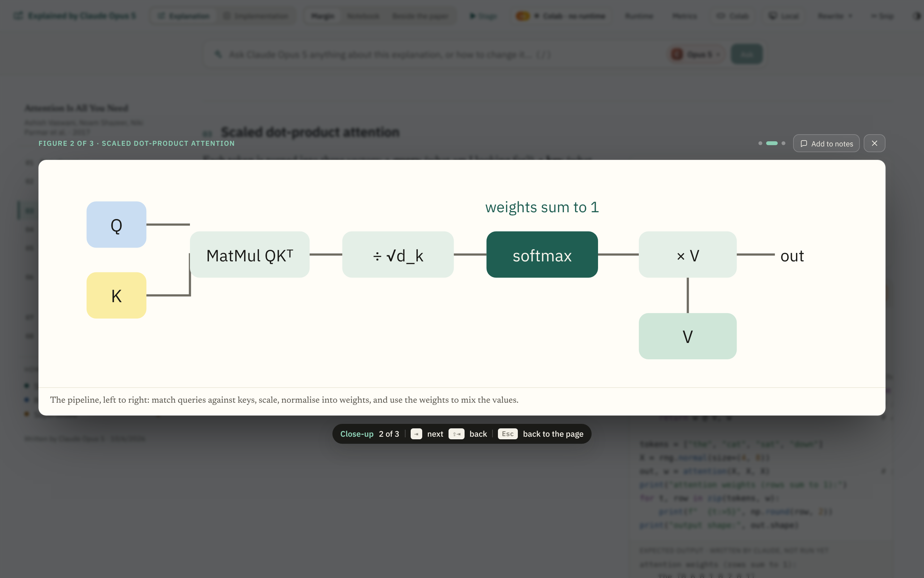The width and height of the screenshot is (924, 578).
Task: Select the active second pagination indicator
Action: click(772, 143)
